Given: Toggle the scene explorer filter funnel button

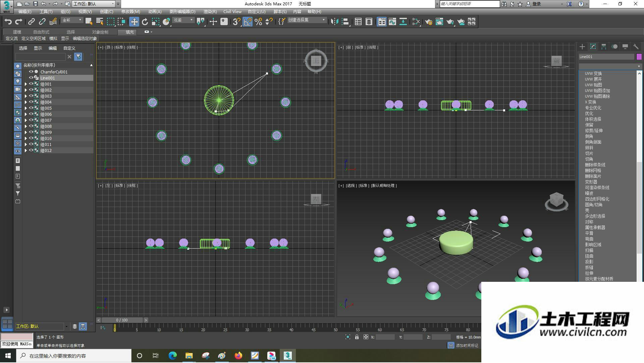Looking at the screenshot, I should tap(78, 57).
